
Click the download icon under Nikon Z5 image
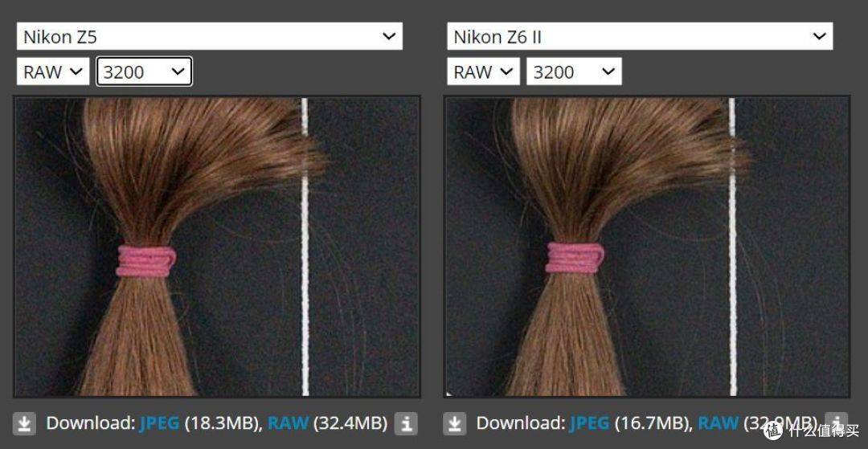point(25,423)
